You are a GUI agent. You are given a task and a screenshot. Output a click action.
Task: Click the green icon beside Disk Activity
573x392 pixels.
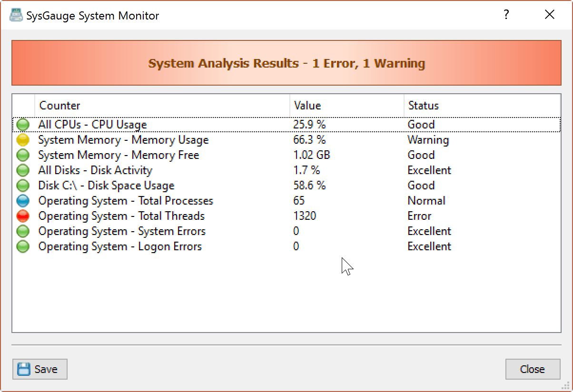coord(23,170)
